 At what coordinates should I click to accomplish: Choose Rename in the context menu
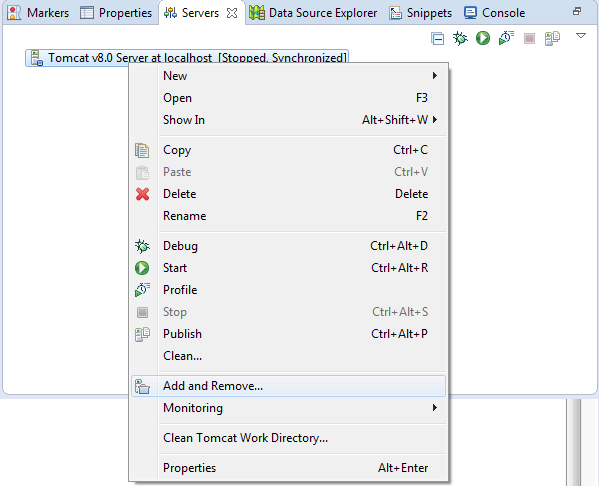pyautogui.click(x=288, y=216)
